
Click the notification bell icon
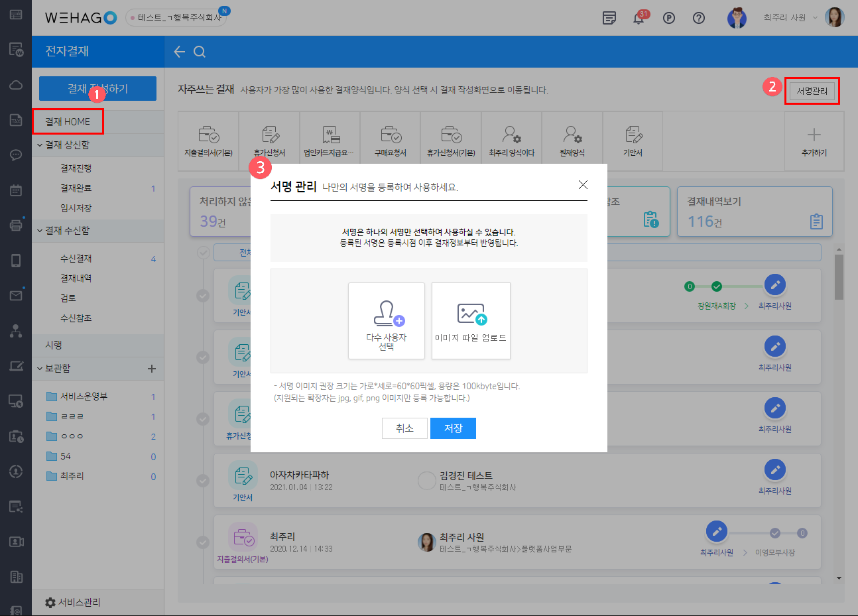click(639, 19)
